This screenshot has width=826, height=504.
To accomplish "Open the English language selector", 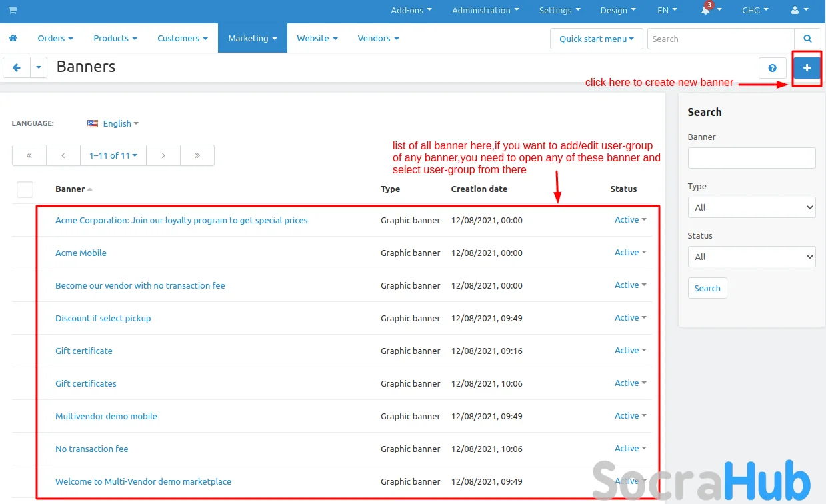I will (x=113, y=123).
